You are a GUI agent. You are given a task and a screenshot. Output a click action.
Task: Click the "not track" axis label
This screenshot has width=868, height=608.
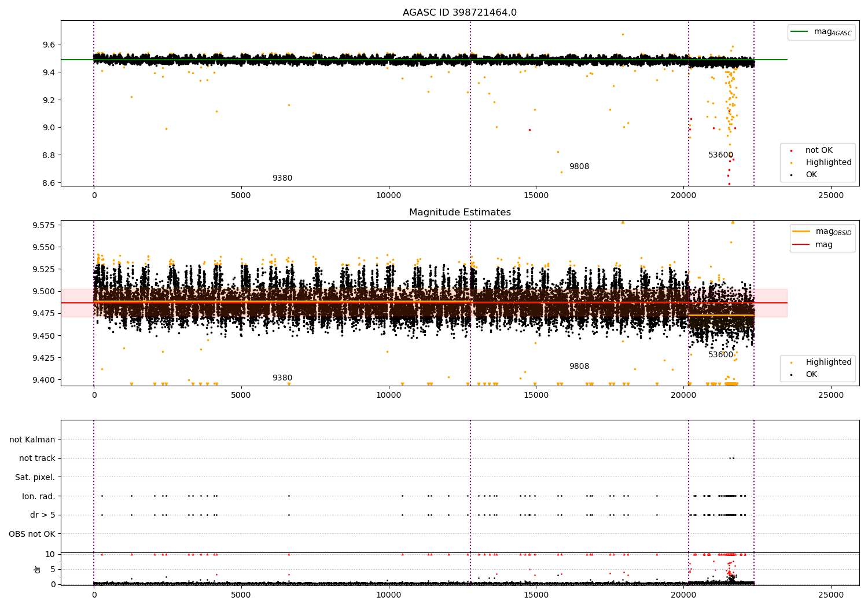click(37, 459)
